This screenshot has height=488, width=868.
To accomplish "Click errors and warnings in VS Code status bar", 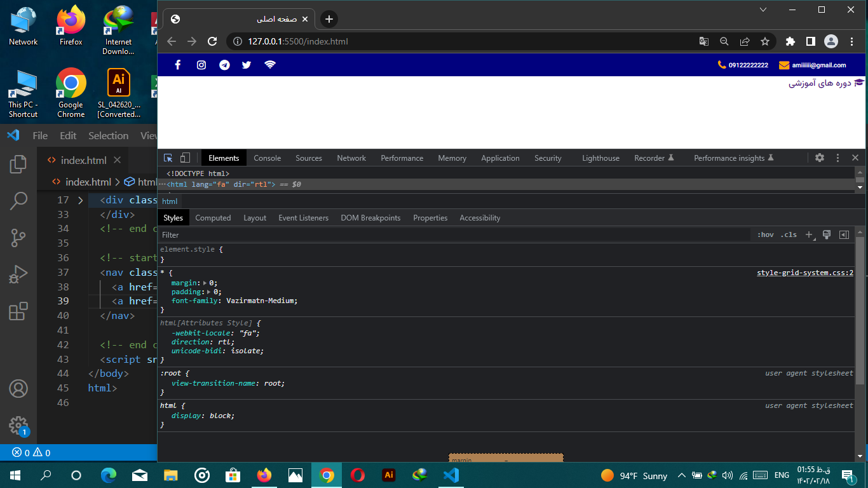I will [x=31, y=453].
